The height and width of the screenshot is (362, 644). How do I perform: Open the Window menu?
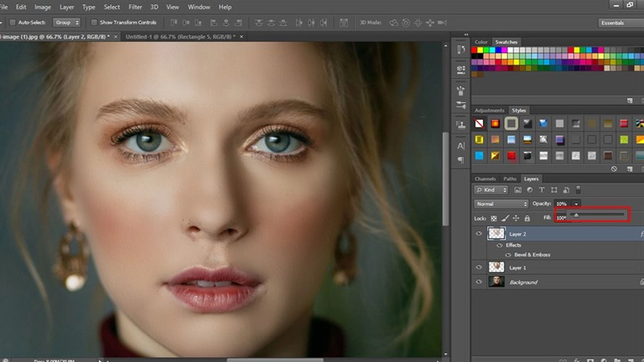coord(199,7)
